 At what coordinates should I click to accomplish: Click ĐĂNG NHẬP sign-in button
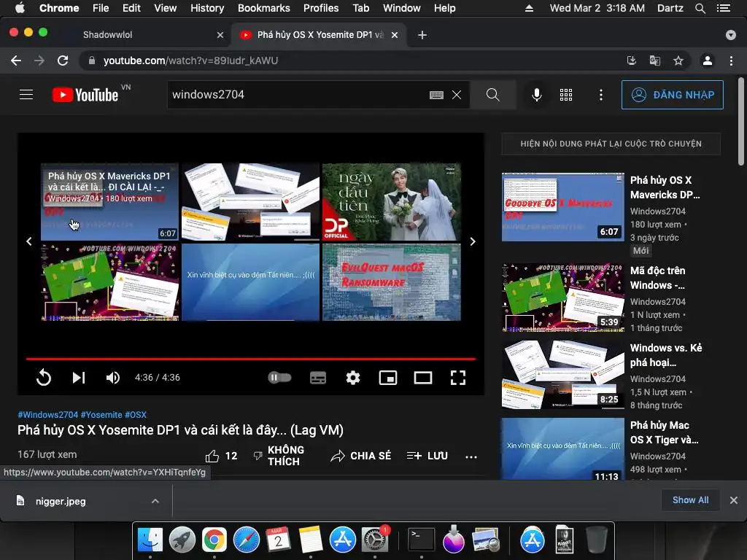pyautogui.click(x=672, y=95)
